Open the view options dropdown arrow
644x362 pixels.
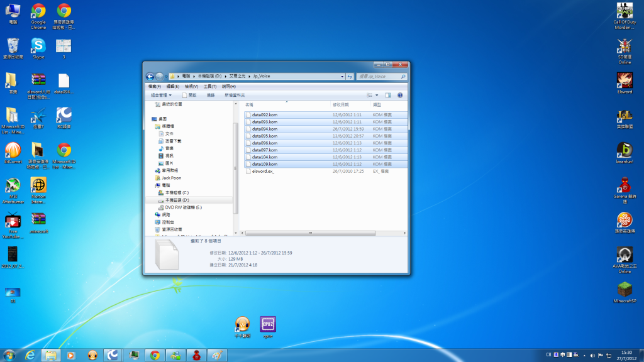coord(377,95)
